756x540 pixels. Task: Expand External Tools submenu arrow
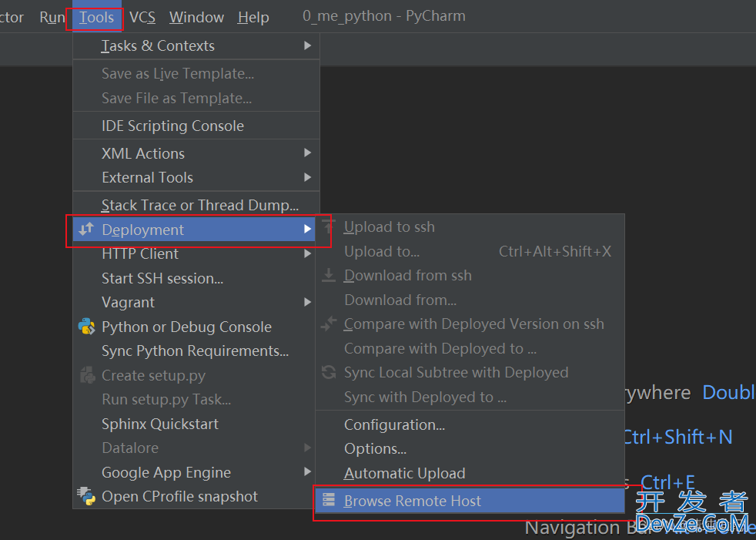click(x=308, y=178)
